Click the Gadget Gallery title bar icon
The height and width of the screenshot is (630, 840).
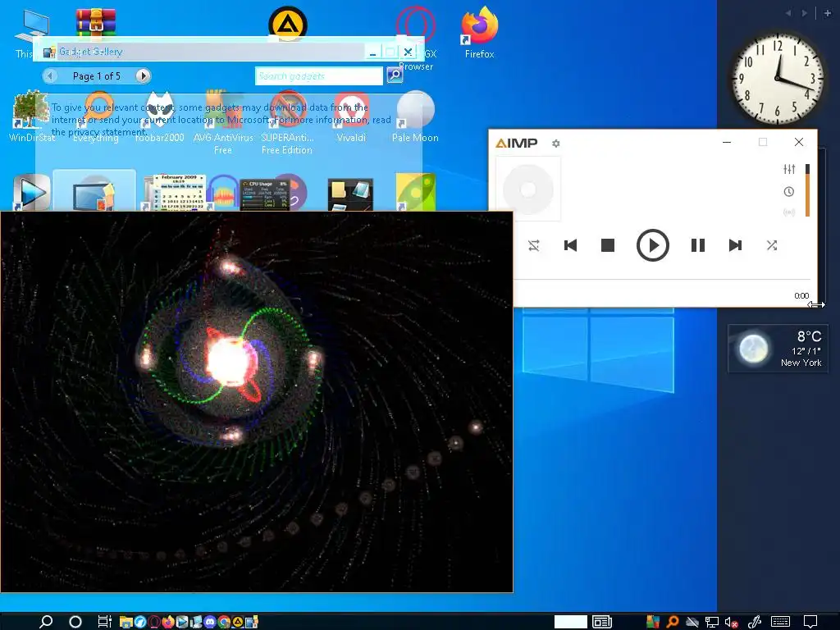[49, 52]
